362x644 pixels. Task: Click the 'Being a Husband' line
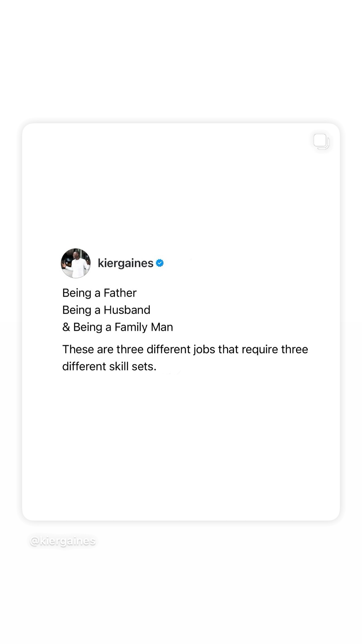[106, 310]
